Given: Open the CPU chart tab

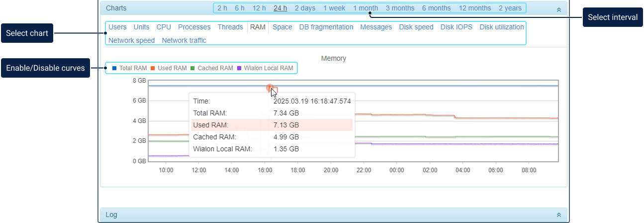Looking at the screenshot, I should coord(164,27).
